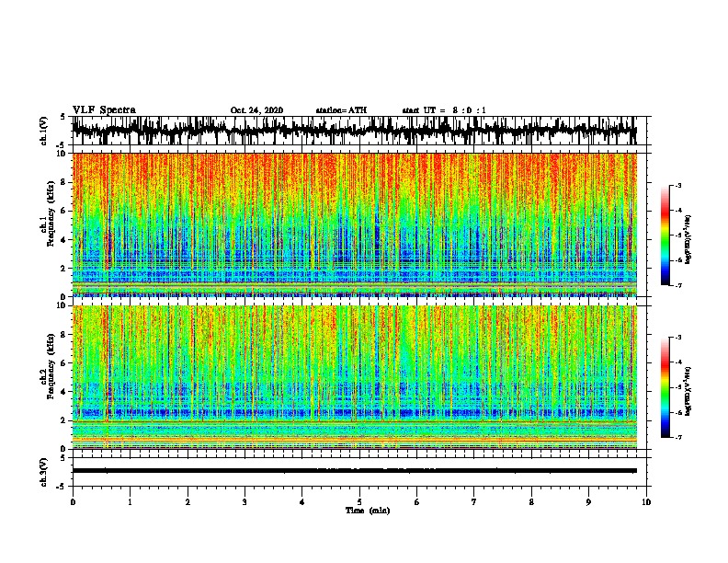Click the "-3" label on ch.1 color scale
This screenshot has height=563, width=728.
pyautogui.click(x=678, y=186)
